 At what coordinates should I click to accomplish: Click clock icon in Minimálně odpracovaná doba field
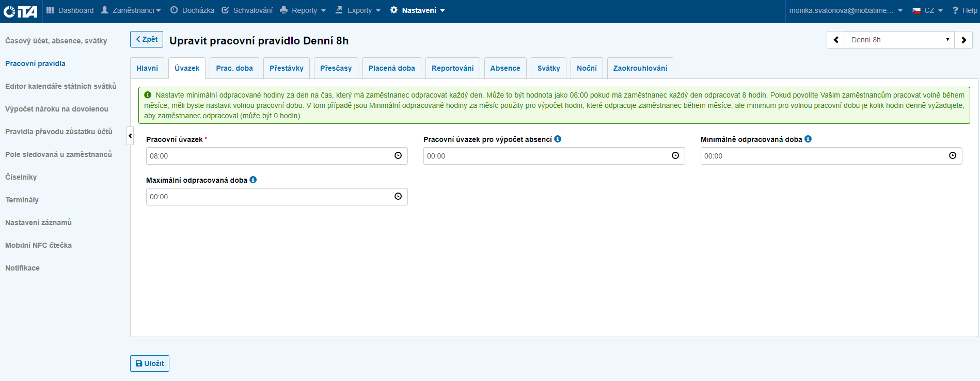(952, 155)
